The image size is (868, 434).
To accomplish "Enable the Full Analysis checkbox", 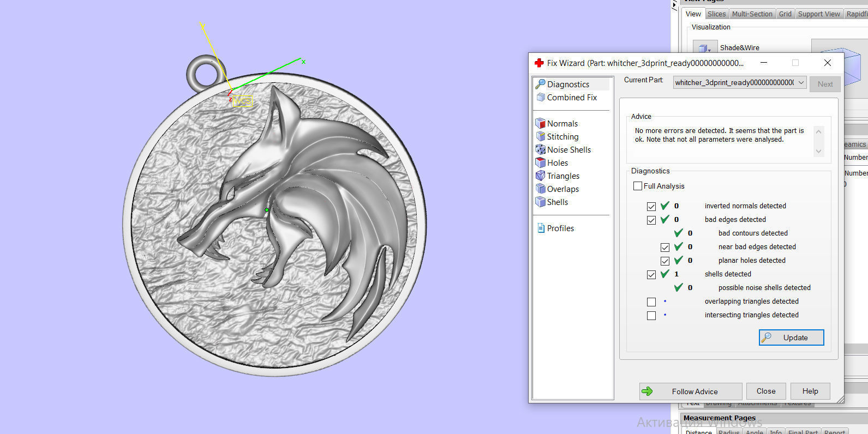I will [638, 186].
